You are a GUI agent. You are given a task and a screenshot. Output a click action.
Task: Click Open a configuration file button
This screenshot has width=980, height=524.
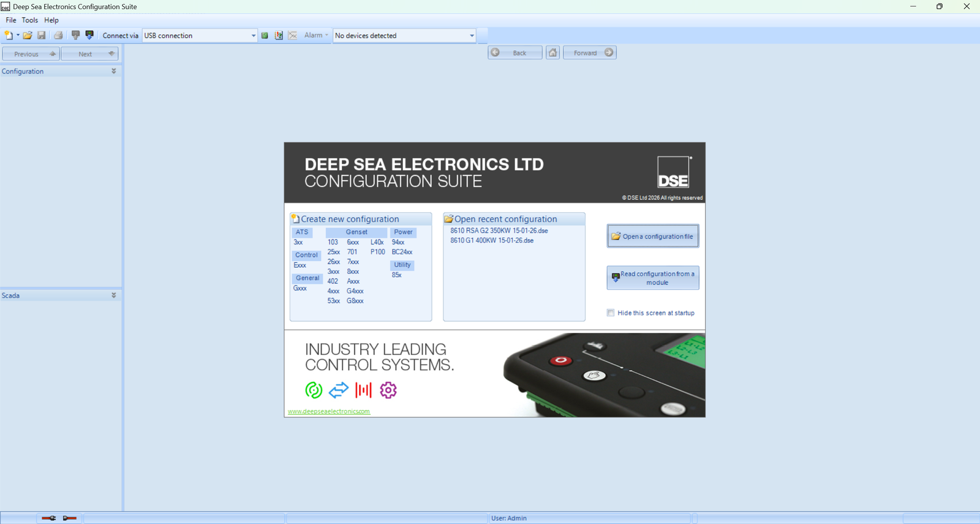pos(653,236)
